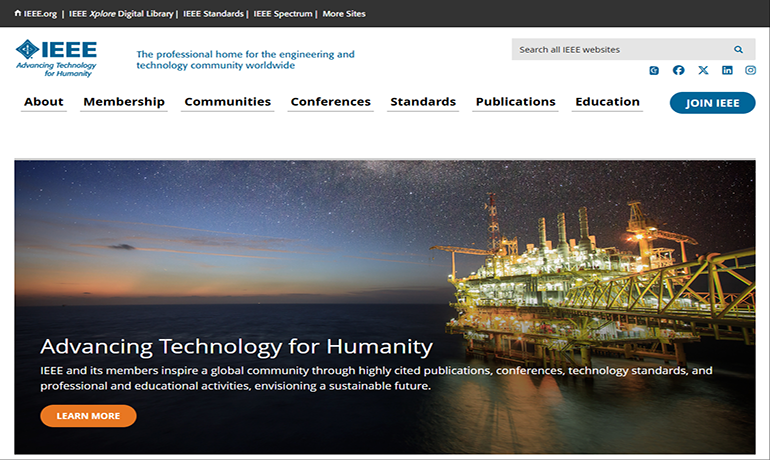Open the More Sites link in top bar
Image resolution: width=770 pixels, height=460 pixels.
[x=344, y=14]
